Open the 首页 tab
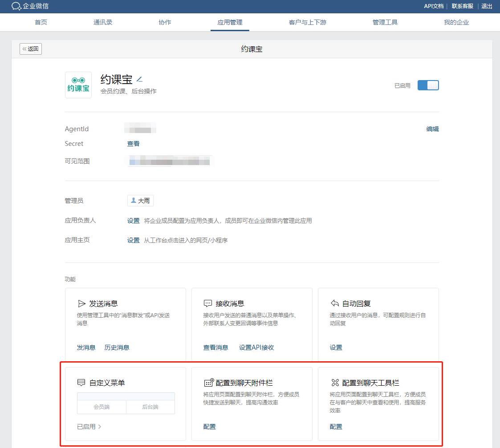This screenshot has height=448, width=500. (41, 22)
